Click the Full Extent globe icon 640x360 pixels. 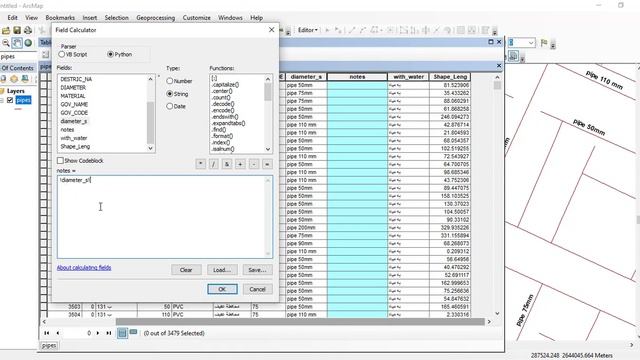pos(28,43)
